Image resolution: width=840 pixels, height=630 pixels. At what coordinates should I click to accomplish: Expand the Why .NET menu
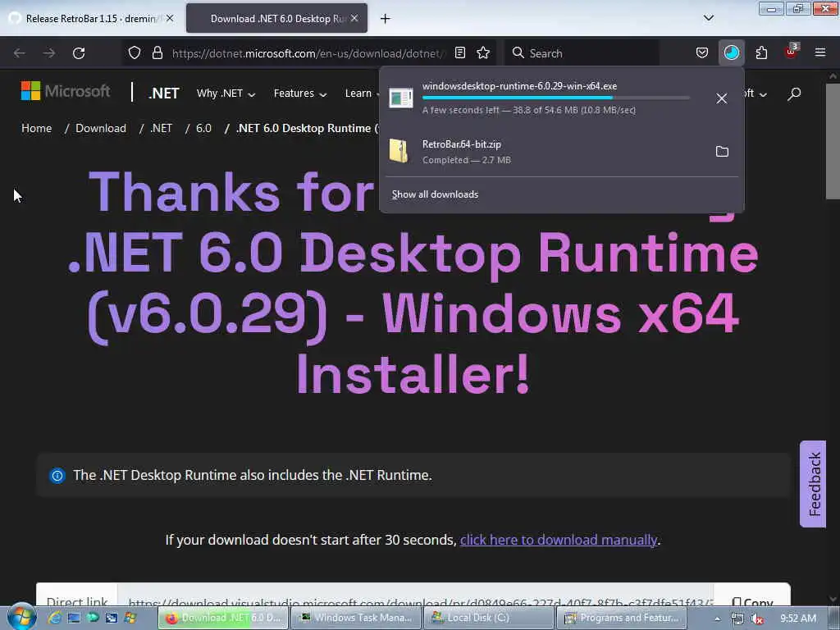[x=226, y=94]
